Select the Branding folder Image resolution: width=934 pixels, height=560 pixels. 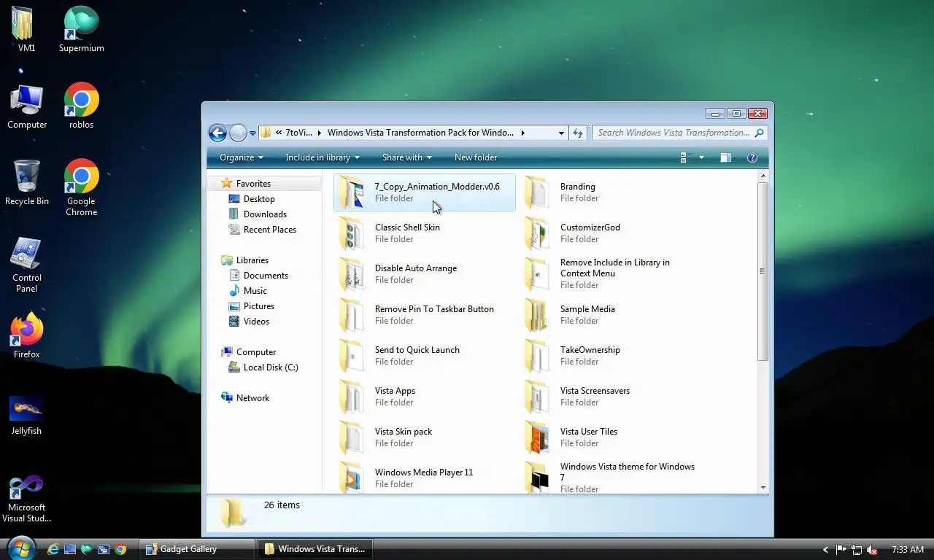pos(610,192)
